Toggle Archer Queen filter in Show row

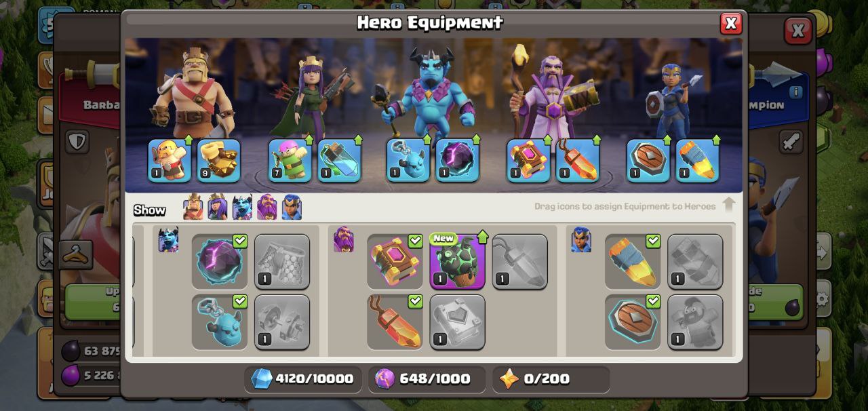218,207
